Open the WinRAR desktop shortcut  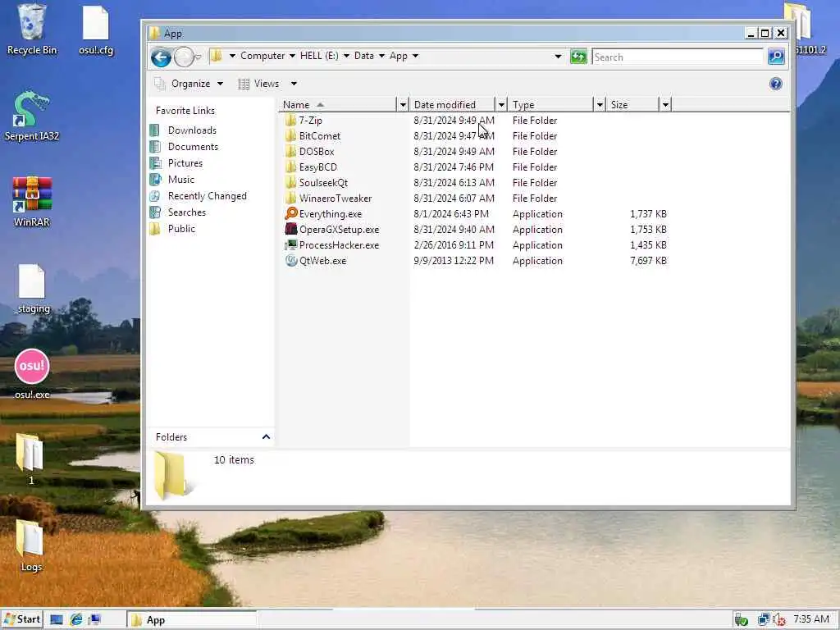32,202
